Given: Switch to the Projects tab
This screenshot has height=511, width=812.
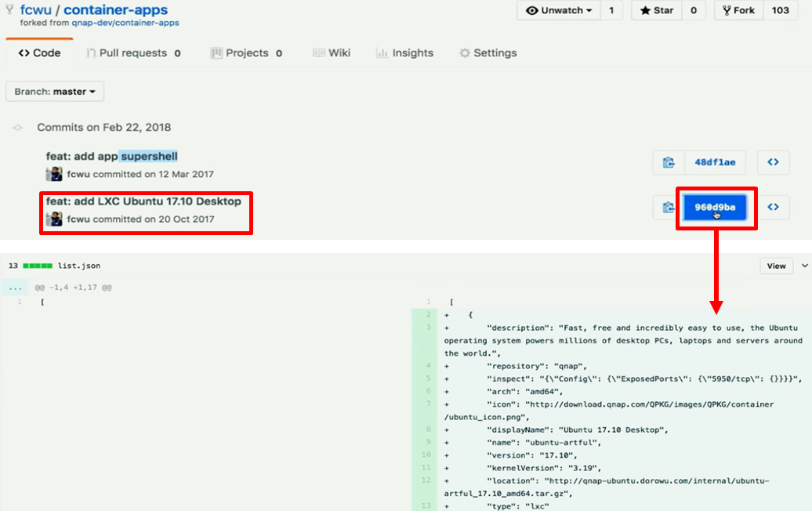Looking at the screenshot, I should point(246,53).
